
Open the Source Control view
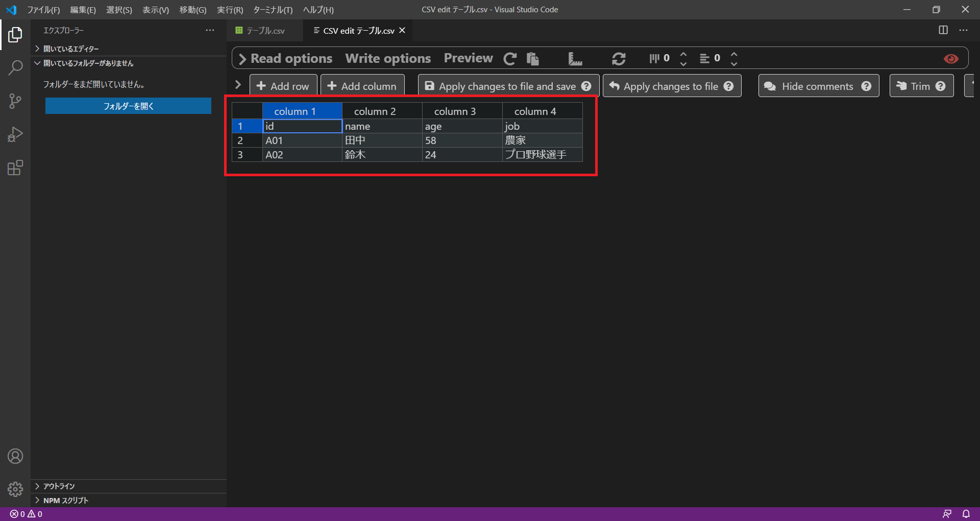pos(15,101)
